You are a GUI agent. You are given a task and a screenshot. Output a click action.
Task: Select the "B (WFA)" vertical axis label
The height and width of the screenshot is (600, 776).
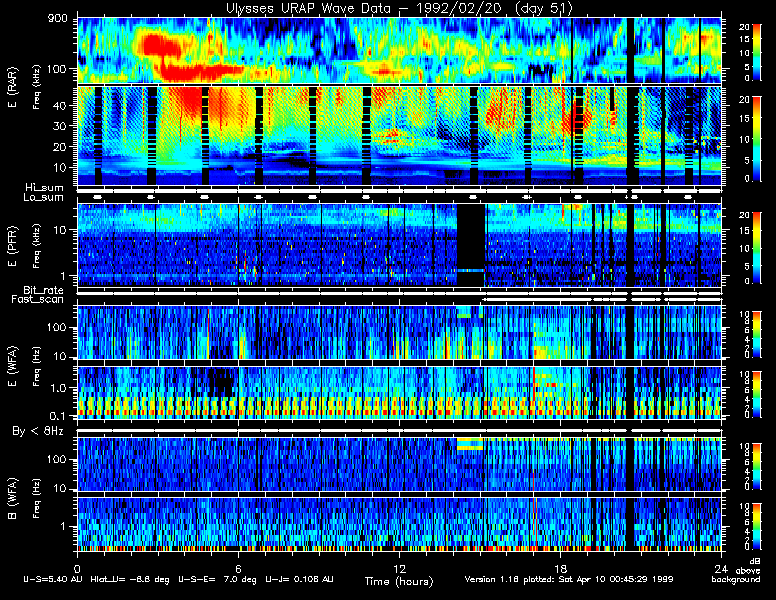pyautogui.click(x=12, y=498)
